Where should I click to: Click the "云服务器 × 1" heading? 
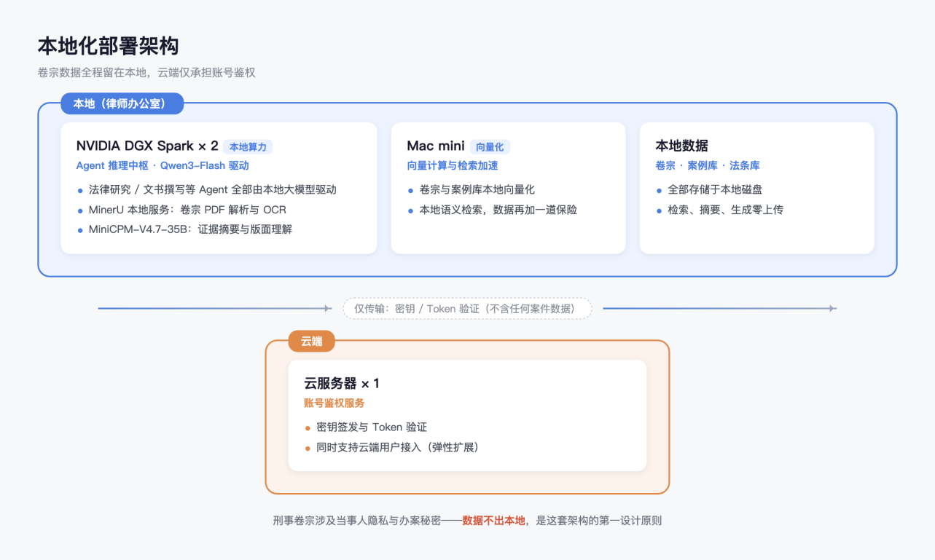point(342,383)
